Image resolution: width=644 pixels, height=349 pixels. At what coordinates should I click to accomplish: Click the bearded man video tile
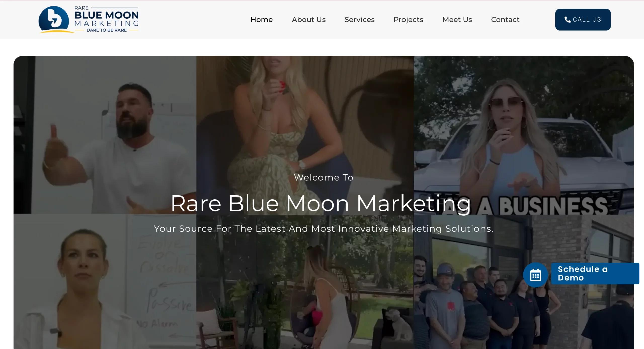[x=105, y=135]
